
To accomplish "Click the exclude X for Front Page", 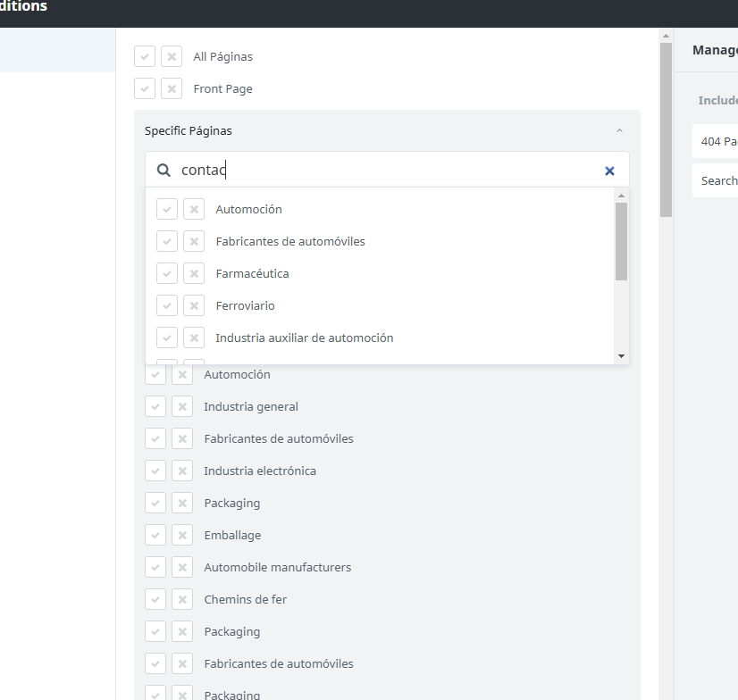I will coord(172,88).
